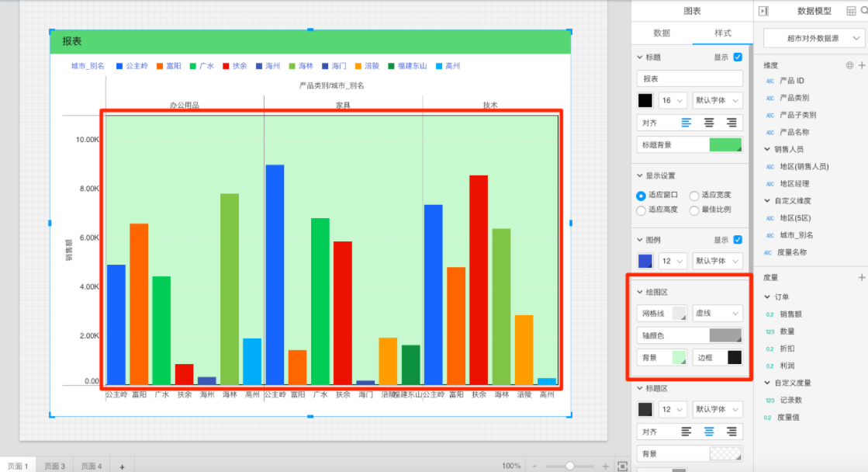Switch to the 页面 3 tab
Image resolution: width=868 pixels, height=472 pixels.
pyautogui.click(x=54, y=466)
